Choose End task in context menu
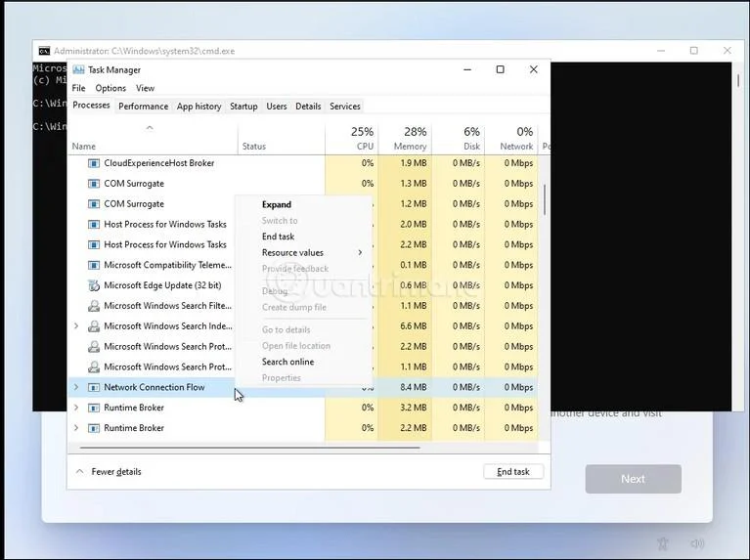Image resolution: width=750 pixels, height=560 pixels. tap(278, 237)
